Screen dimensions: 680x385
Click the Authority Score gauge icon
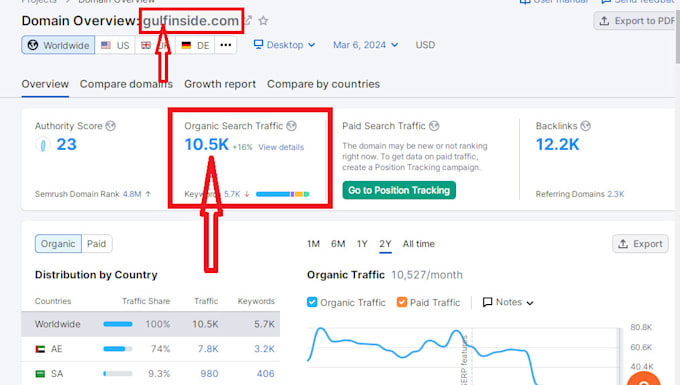(42, 144)
